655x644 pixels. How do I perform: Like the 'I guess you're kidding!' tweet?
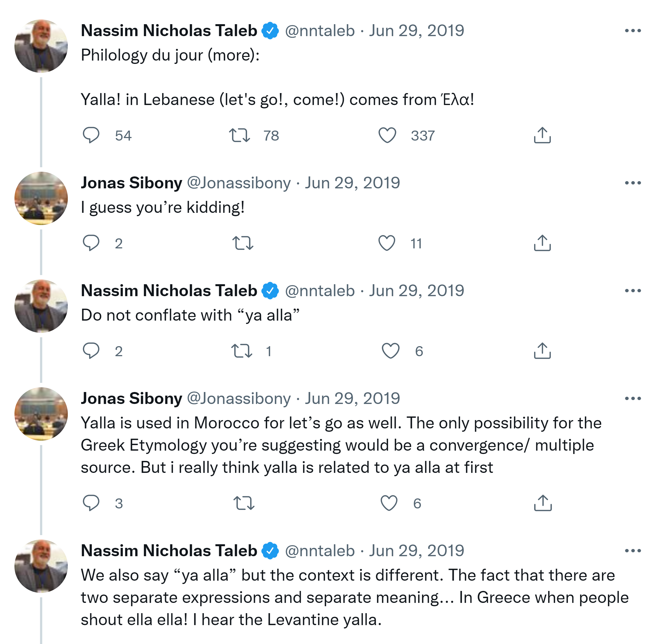(387, 243)
